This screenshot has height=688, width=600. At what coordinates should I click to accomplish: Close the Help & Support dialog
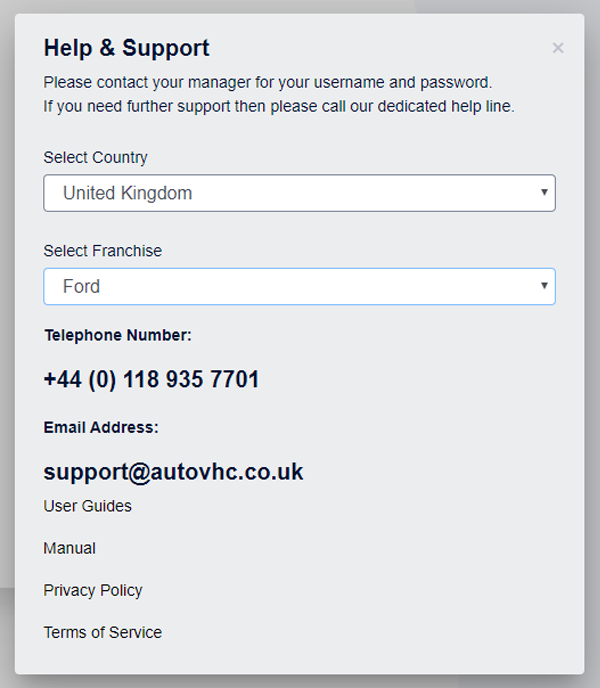point(558,48)
